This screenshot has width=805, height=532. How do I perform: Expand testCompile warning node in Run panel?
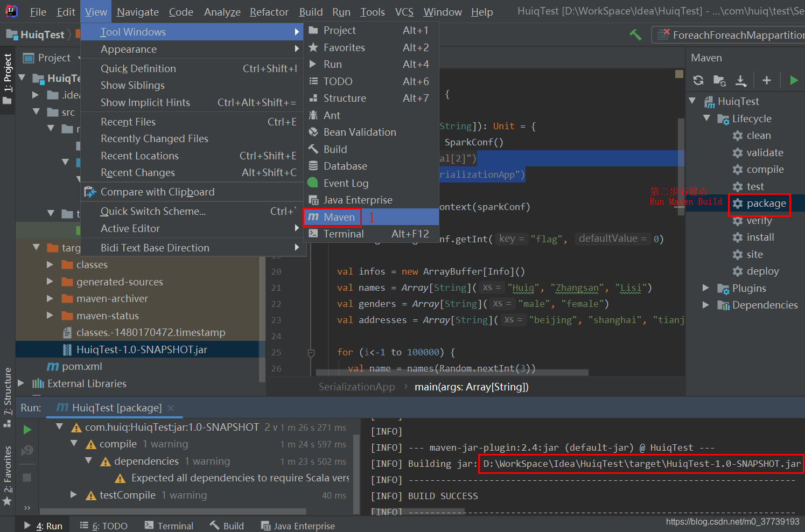tap(74, 495)
